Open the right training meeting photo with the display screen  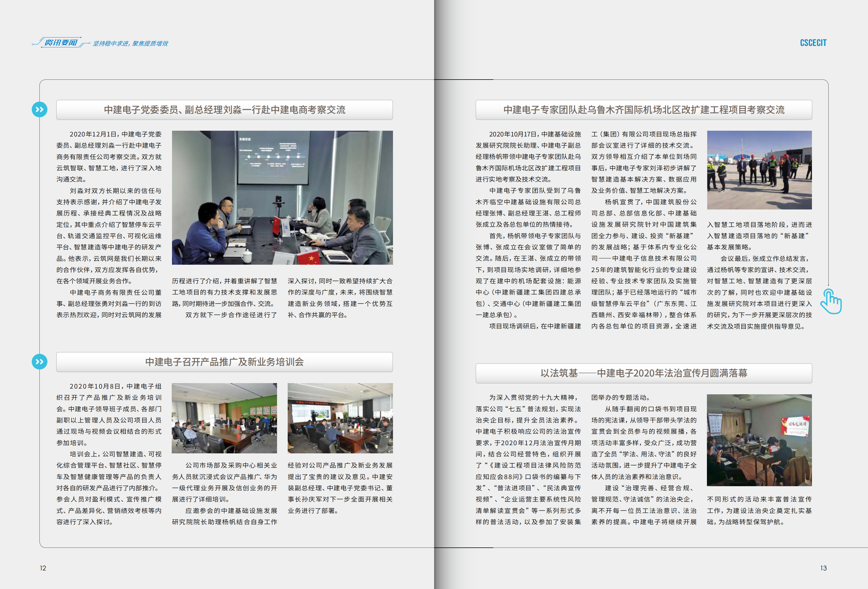point(340,418)
